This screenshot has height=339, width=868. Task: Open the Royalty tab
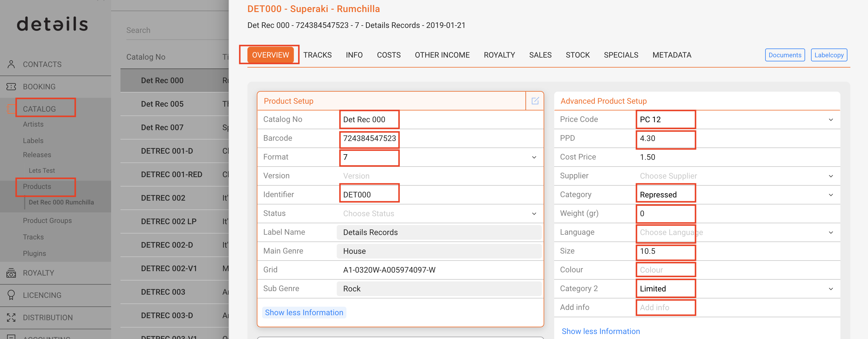(499, 55)
